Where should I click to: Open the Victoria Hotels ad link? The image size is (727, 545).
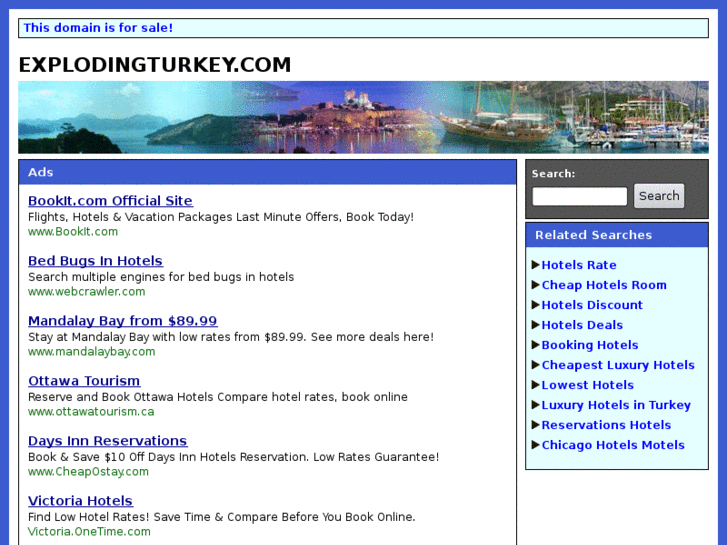point(80,501)
